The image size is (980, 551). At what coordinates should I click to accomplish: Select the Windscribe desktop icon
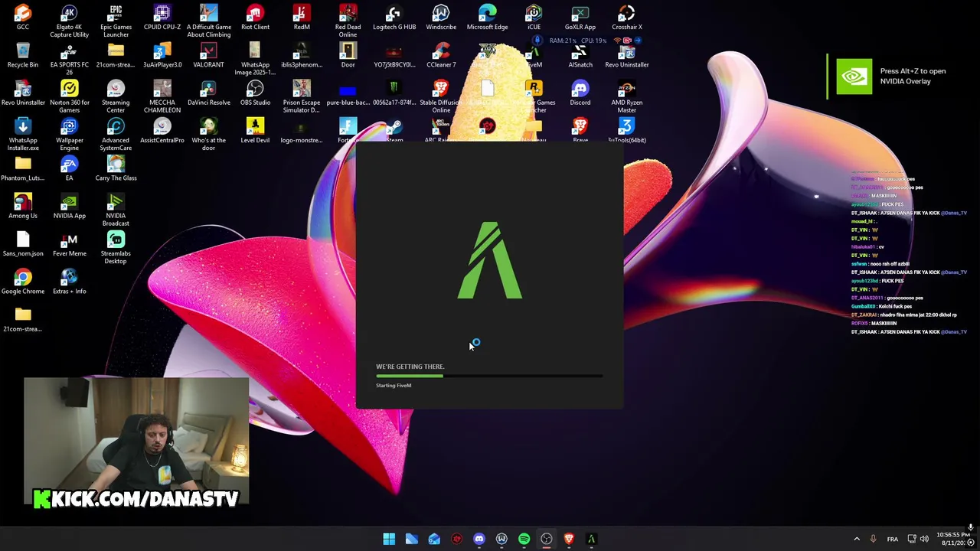pyautogui.click(x=441, y=18)
